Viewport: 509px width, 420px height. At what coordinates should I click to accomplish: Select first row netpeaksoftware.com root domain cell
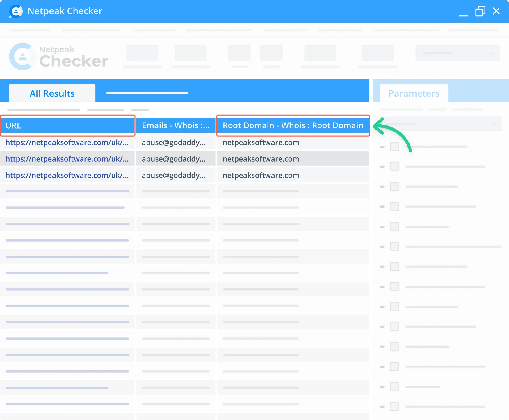(293, 143)
